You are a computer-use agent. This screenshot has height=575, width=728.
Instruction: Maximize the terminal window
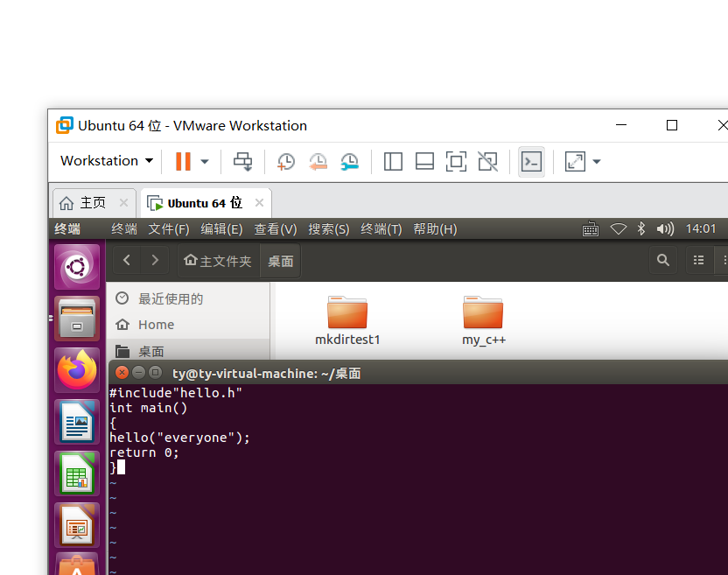(156, 373)
